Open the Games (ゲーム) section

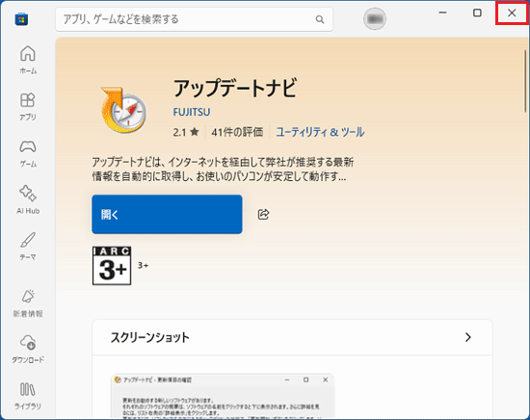[28, 153]
